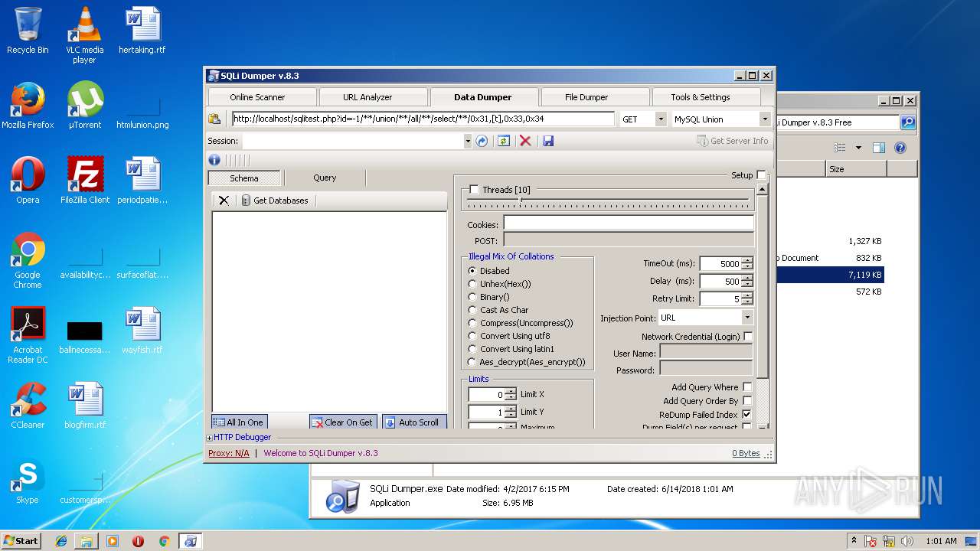
Task: Select Cast As Char radio option
Action: [x=472, y=310]
